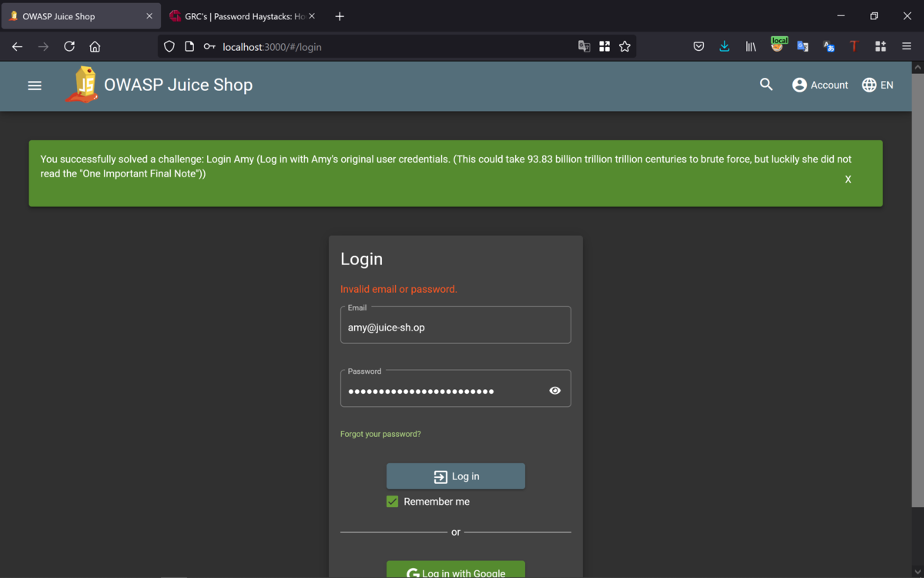
Task: Click the challenge solved notification text
Action: coord(446,166)
